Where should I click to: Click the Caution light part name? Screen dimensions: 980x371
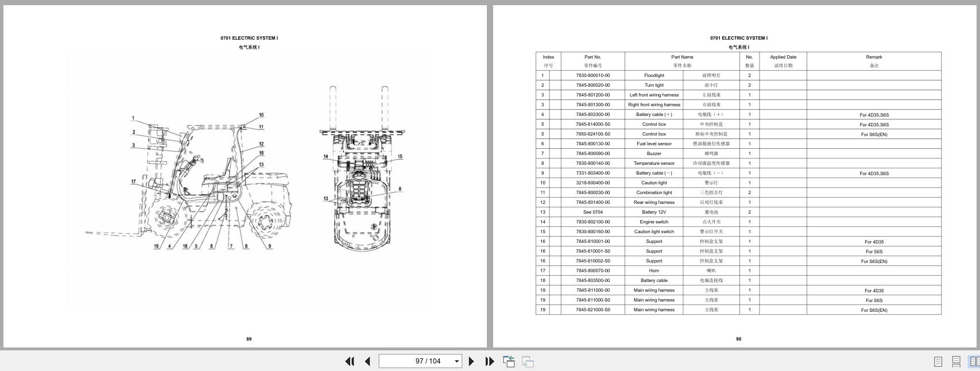pyautogui.click(x=654, y=183)
